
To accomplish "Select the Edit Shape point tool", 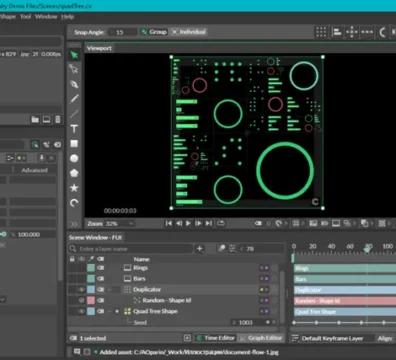I will [74, 69].
